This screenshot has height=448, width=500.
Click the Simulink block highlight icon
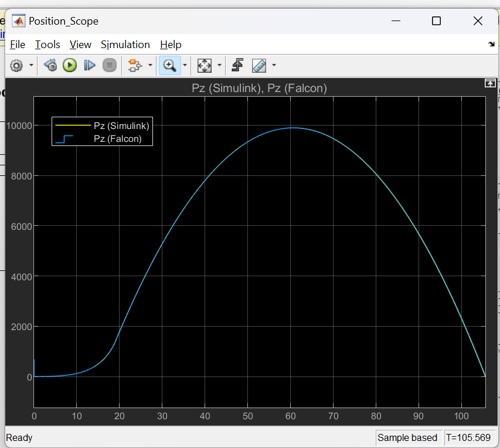pyautogui.click(x=134, y=65)
